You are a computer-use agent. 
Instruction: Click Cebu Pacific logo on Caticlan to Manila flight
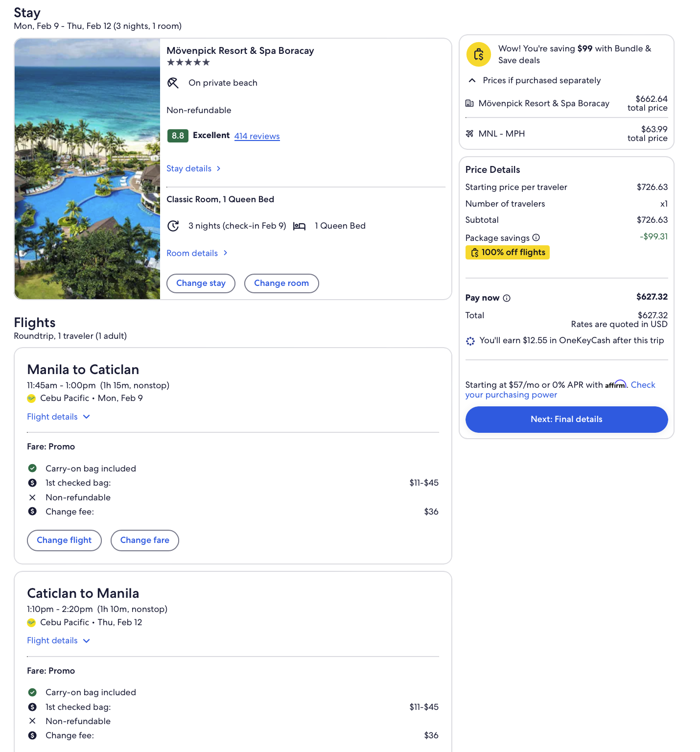point(31,622)
